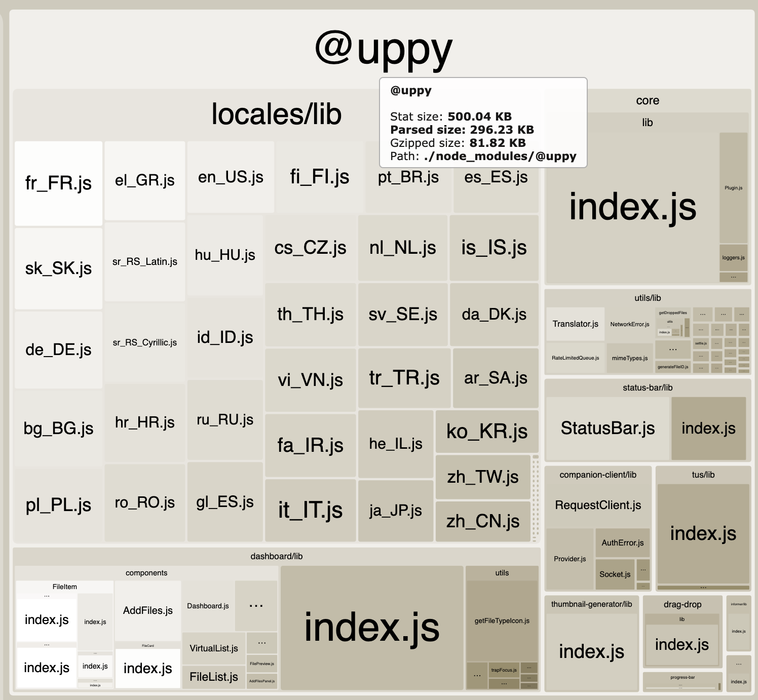Screen dimensions: 758x700
Task: Click the large index.js block under core lib
Action: (x=632, y=208)
